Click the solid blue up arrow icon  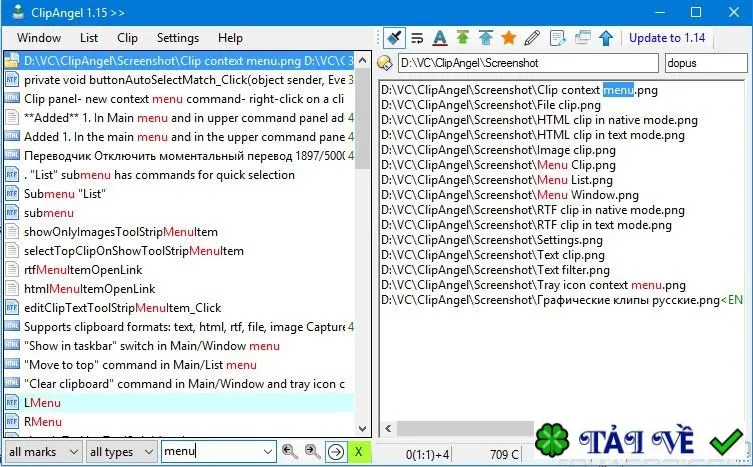[606, 37]
